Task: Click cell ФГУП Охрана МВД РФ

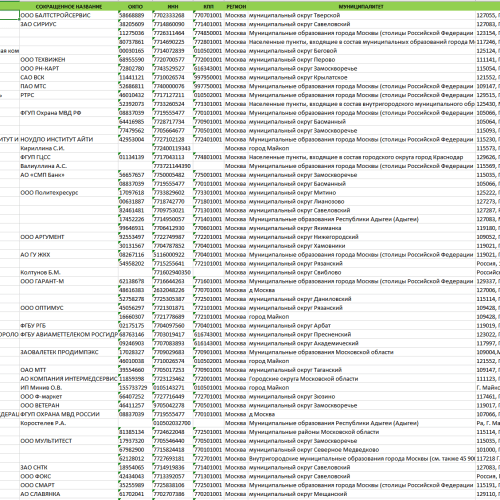Action: 69,113
